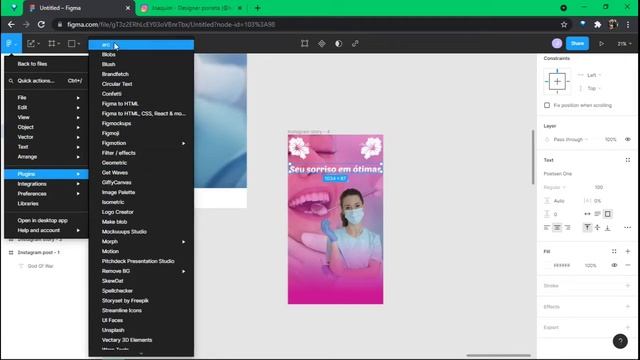Select the Move tool in toolbar
The width and height of the screenshot is (640, 360).
coord(31,43)
